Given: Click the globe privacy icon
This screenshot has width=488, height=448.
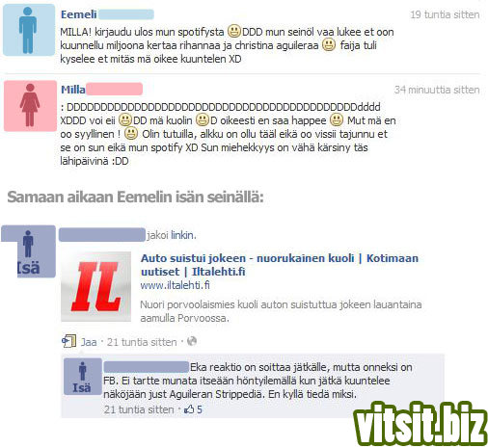Looking at the screenshot, I should (192, 341).
